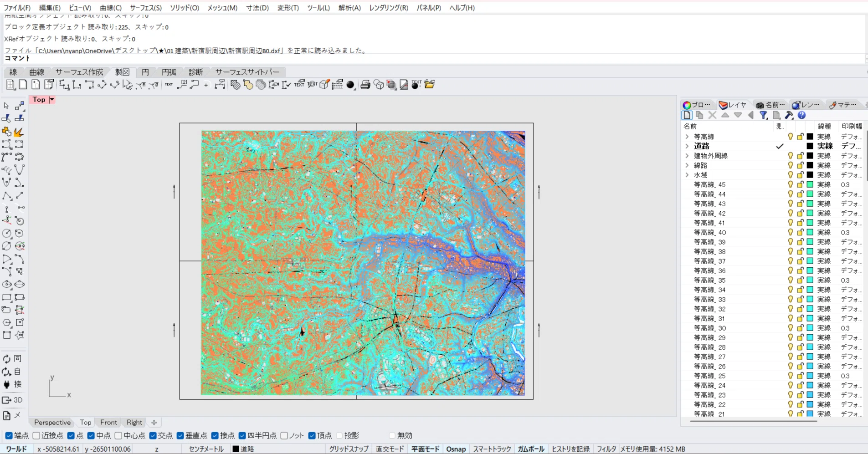Click the new layer icon in Layers panel
Image resolution: width=868 pixels, height=454 pixels.
pos(687,115)
